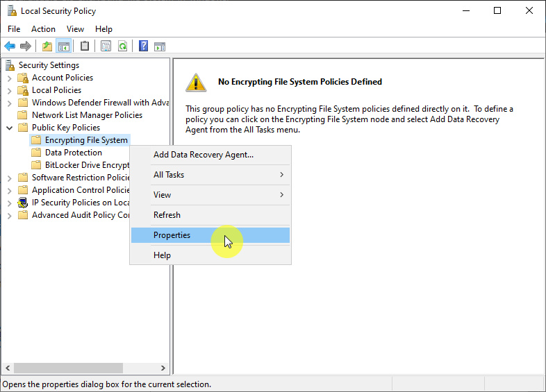The image size is (546, 392).
Task: Select the Data Protection folder
Action: point(73,153)
